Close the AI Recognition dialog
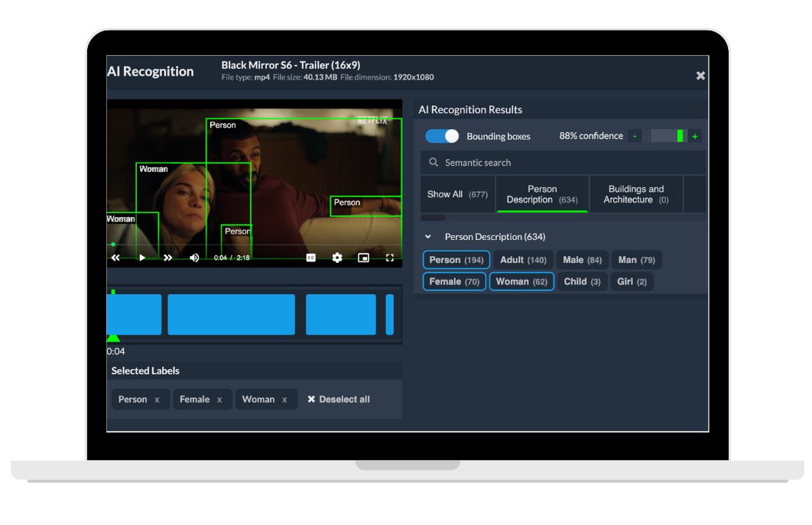Viewport: 812px width, 525px height. click(700, 76)
